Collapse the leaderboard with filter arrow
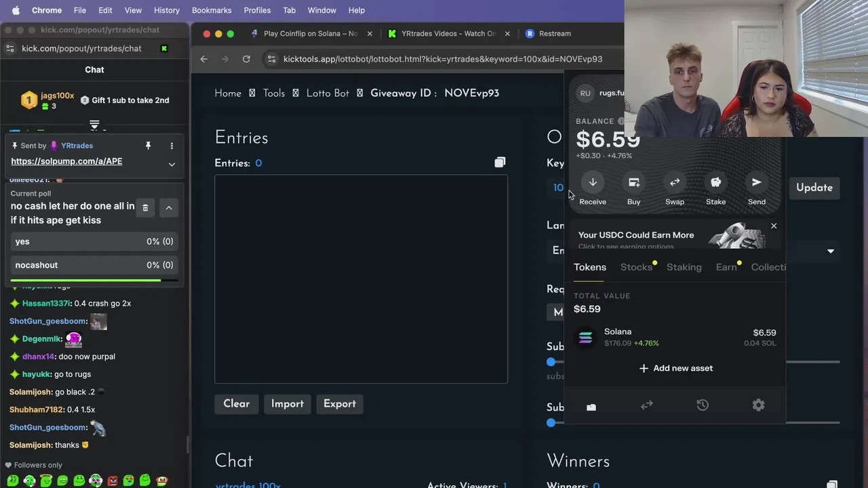This screenshot has width=868, height=488. (94, 125)
